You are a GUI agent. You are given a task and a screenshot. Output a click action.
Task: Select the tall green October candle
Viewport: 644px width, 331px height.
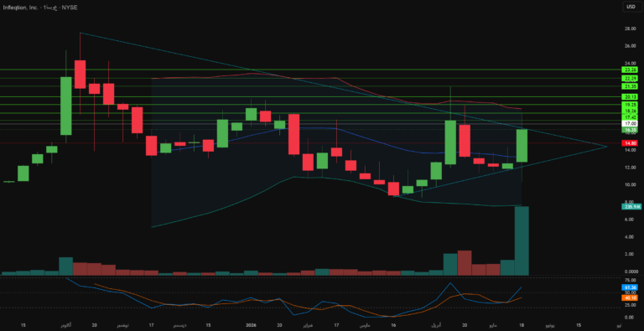65,106
